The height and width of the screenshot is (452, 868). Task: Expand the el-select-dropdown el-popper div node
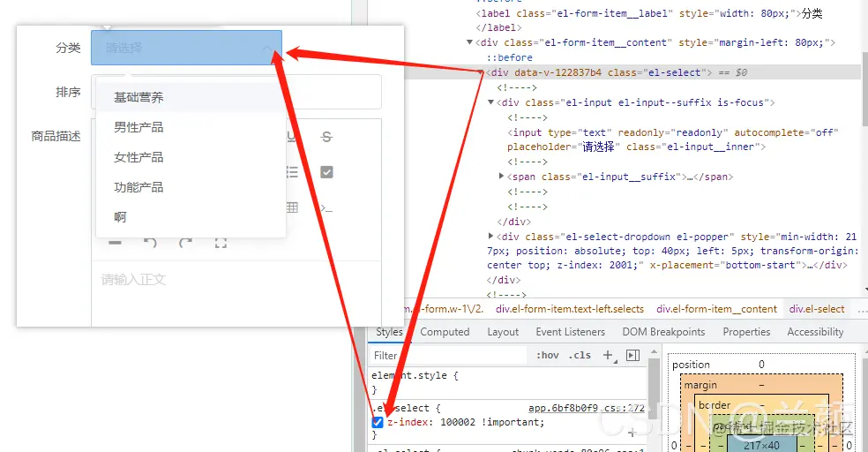tap(490, 236)
